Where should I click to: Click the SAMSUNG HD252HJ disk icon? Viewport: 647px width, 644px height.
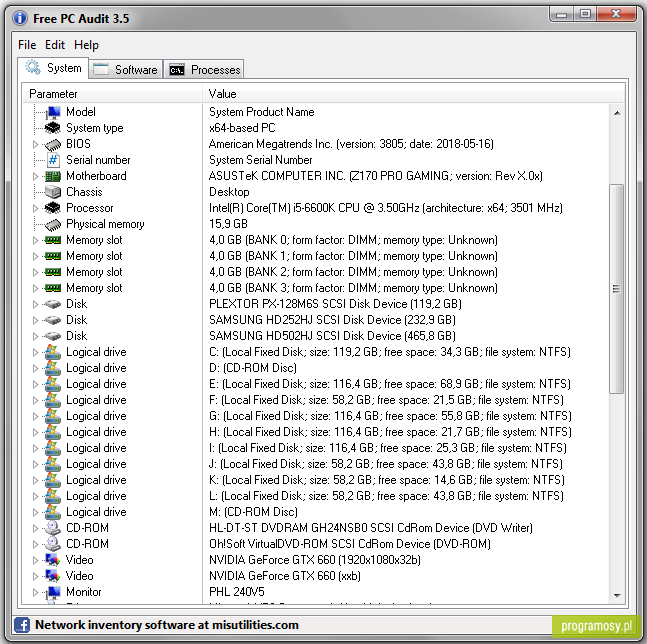(53, 320)
